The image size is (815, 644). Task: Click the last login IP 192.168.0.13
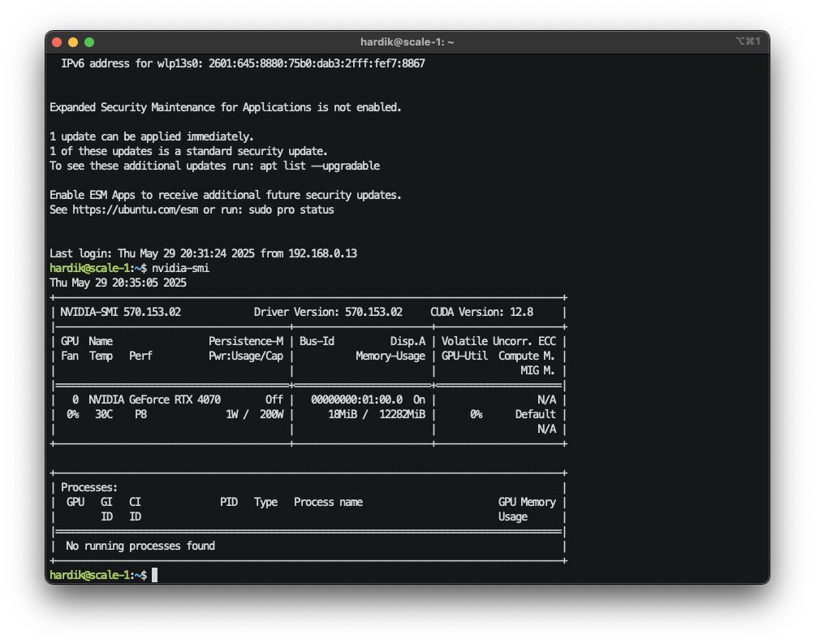pyautogui.click(x=323, y=253)
